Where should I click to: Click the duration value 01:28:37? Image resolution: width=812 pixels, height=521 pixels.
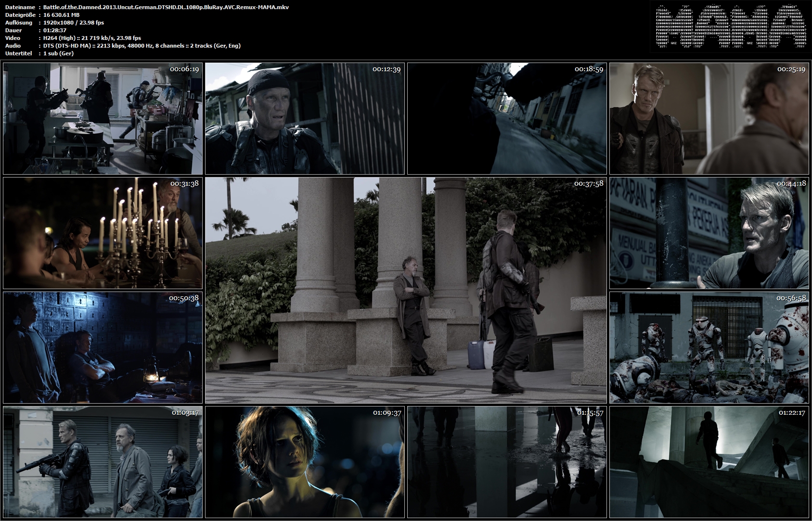click(55, 30)
